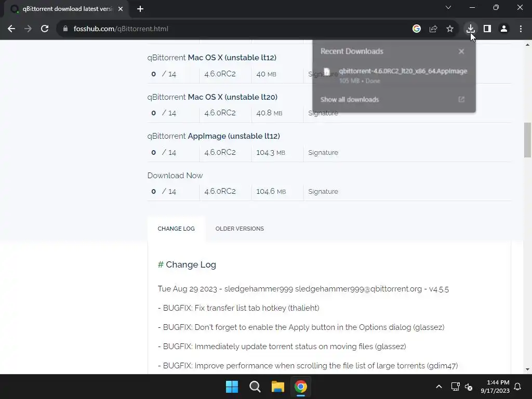Click the Download Now link

(x=175, y=176)
